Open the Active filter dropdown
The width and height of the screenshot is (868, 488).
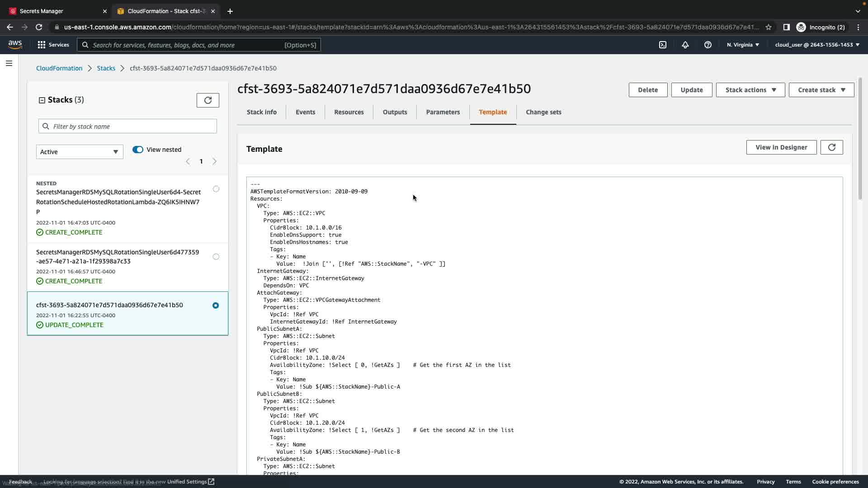coord(80,152)
